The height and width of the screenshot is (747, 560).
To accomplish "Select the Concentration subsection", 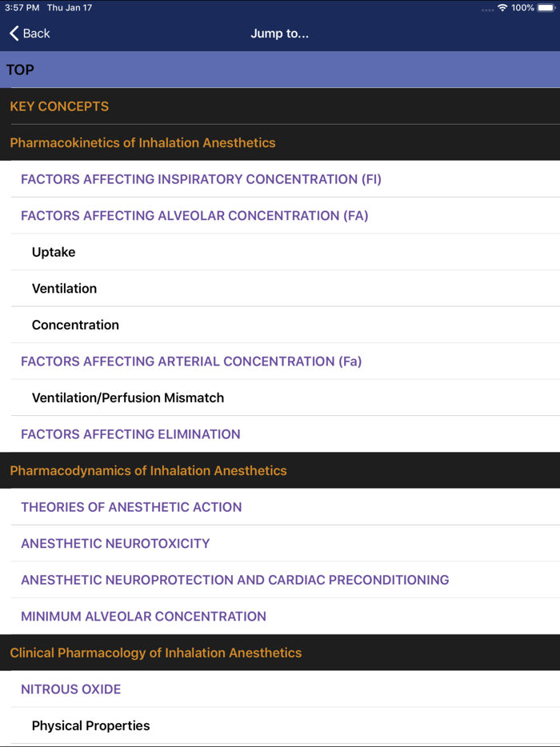I will coord(280,325).
